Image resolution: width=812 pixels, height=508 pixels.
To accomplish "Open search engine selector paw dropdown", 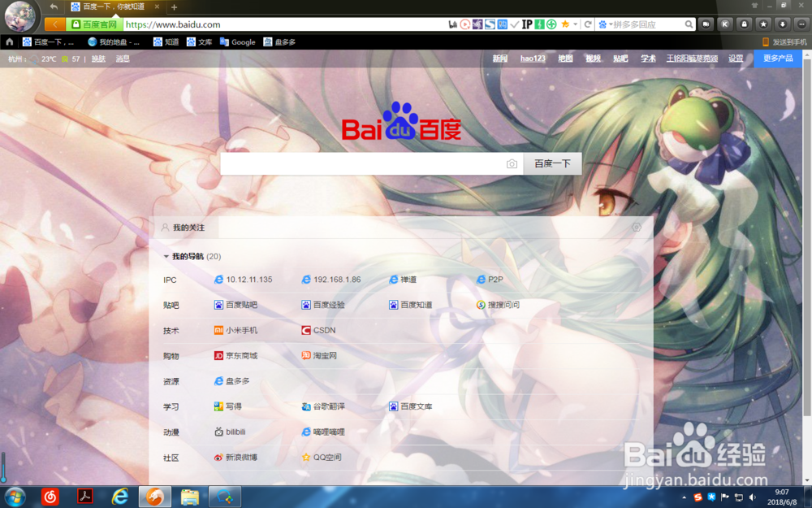I will pos(606,24).
